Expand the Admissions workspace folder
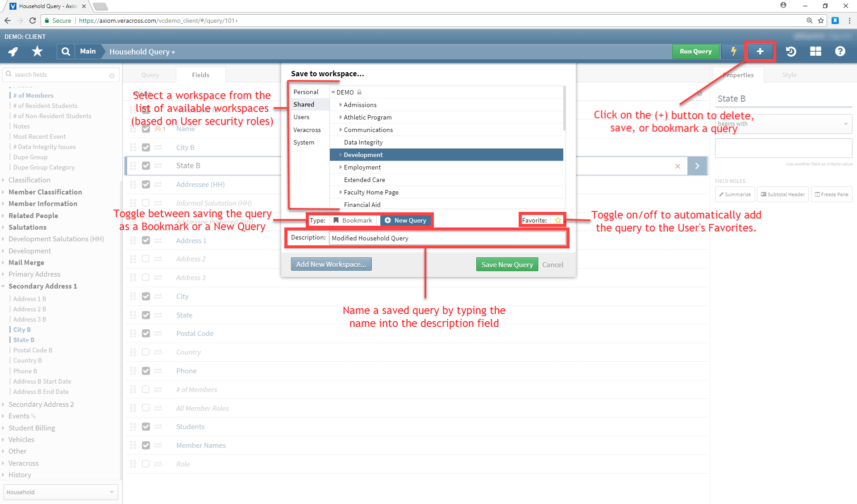Screen dimensions: 857x504 (340, 105)
